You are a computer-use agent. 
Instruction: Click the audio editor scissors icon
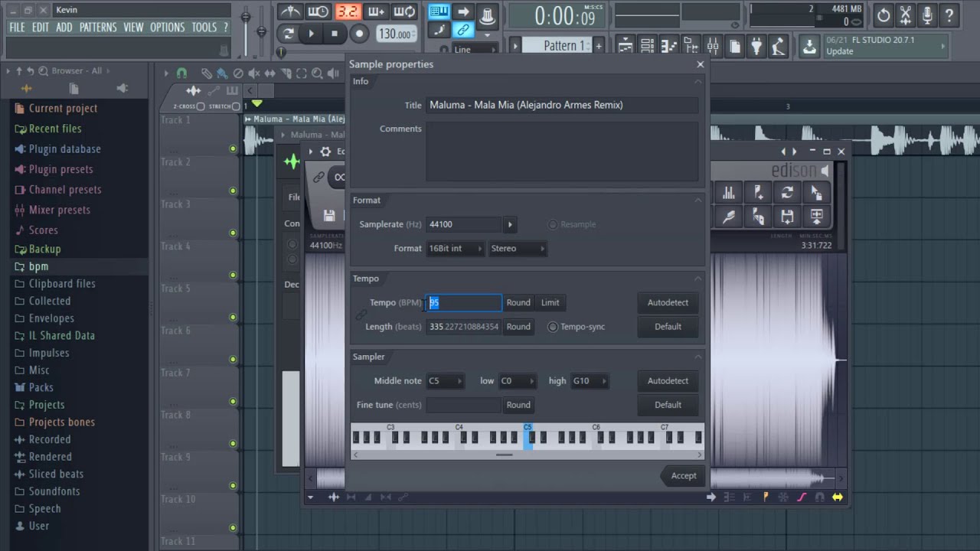click(906, 15)
